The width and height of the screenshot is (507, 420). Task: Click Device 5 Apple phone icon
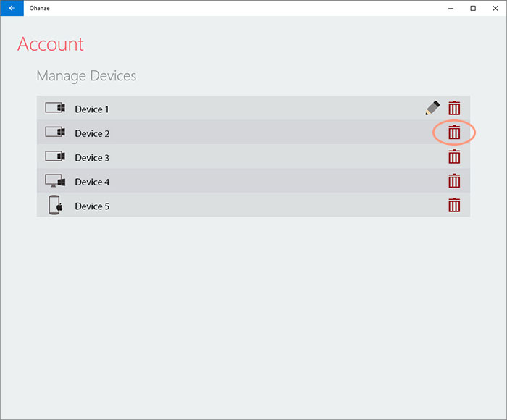coord(56,205)
